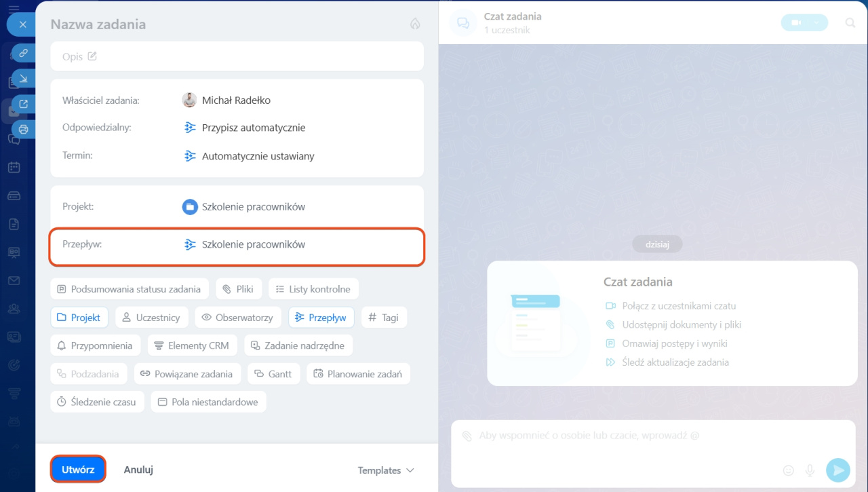The height and width of the screenshot is (492, 868).
Task: Toggle the Projekt field chip
Action: pos(79,317)
